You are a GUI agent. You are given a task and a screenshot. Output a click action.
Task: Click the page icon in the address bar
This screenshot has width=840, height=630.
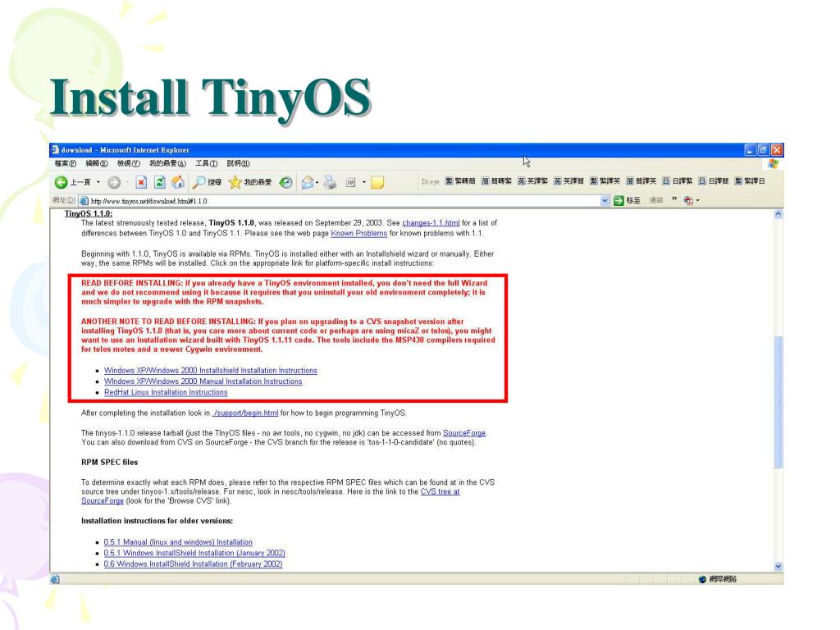point(84,201)
